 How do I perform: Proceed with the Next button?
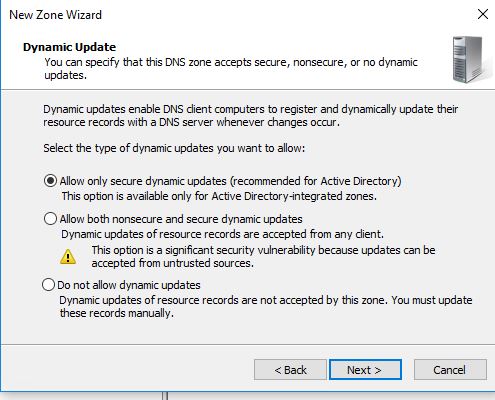365,370
